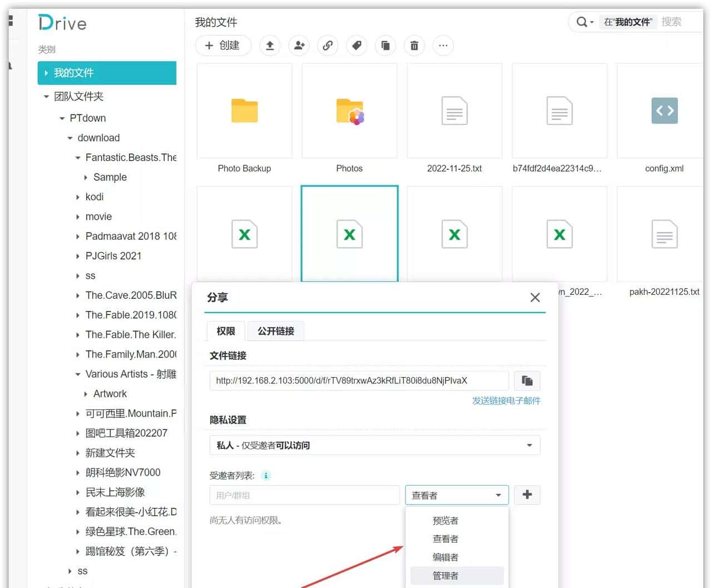The image size is (712, 588).
Task: Click the info icon beside 受邀者列表
Action: point(266,476)
